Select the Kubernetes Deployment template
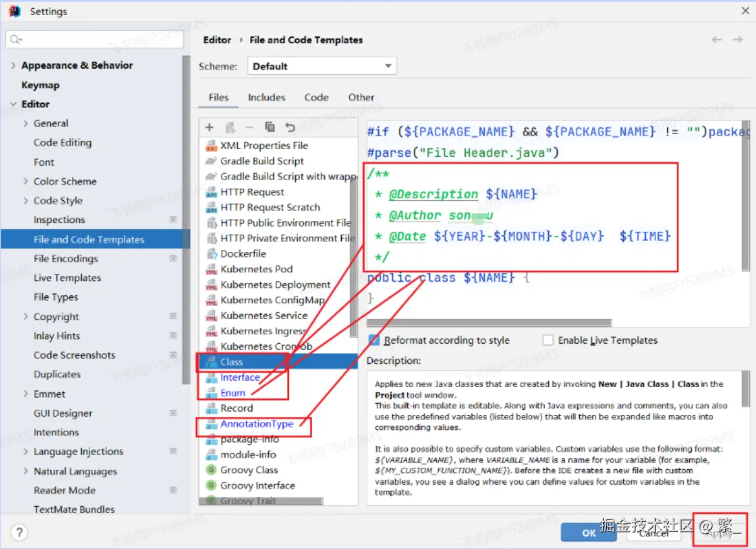This screenshot has height=549, width=756. (275, 285)
